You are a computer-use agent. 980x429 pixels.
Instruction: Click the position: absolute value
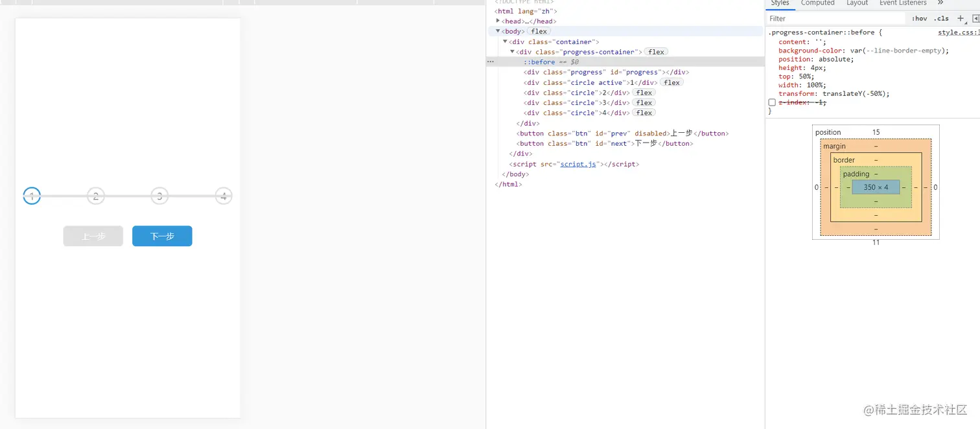coord(834,59)
